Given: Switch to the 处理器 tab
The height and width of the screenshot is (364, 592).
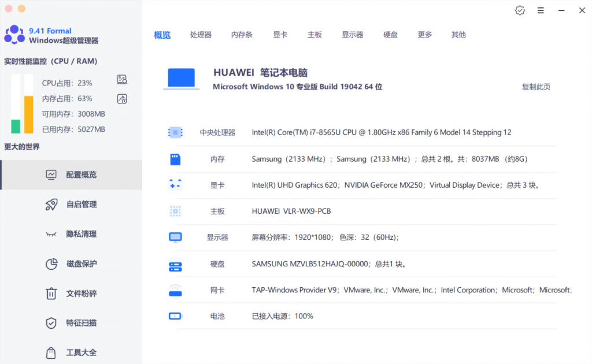Looking at the screenshot, I should coord(201,35).
